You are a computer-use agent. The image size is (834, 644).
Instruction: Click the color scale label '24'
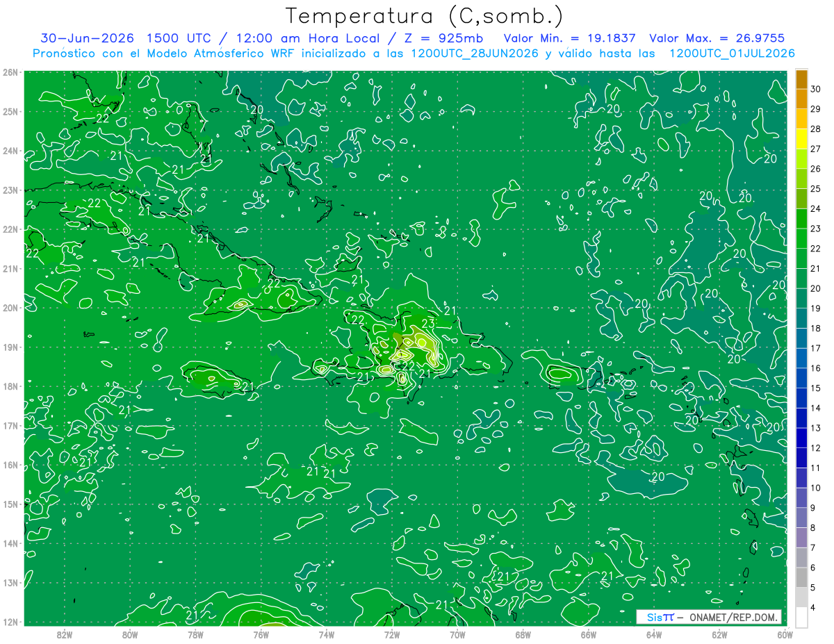(x=815, y=208)
